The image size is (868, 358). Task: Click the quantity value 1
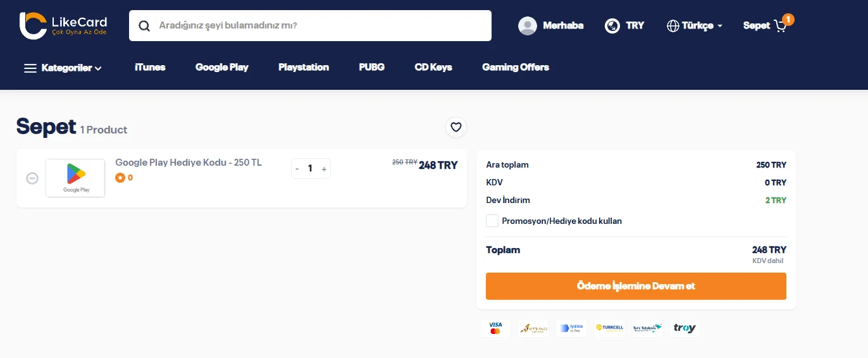[x=310, y=168]
